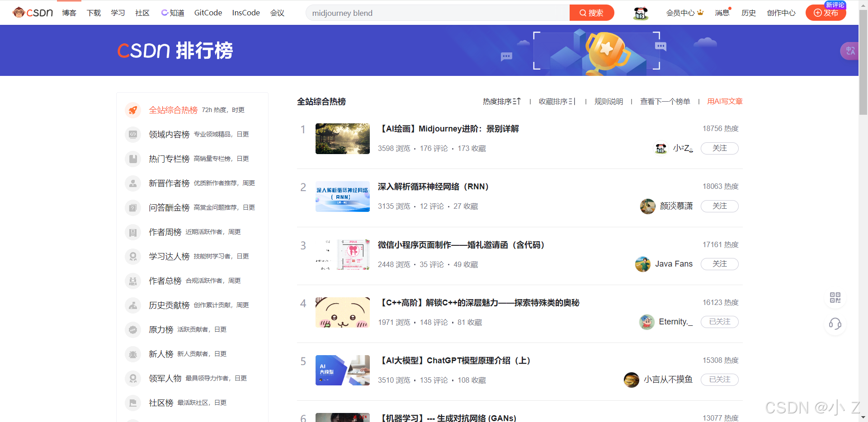Select the 原力榜 sidebar icon
Viewport: 868px width, 422px height.
click(133, 329)
